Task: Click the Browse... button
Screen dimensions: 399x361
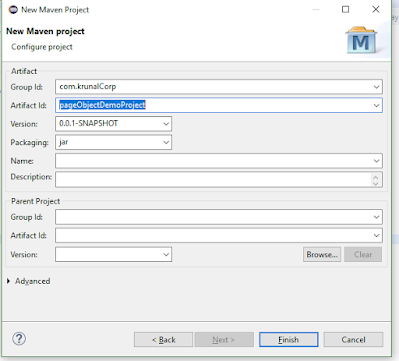Action: point(322,254)
